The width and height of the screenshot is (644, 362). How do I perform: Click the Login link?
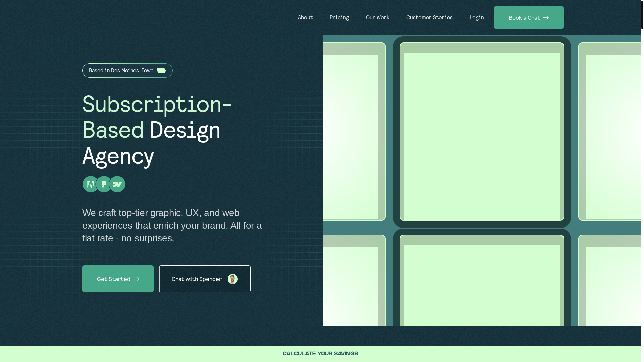click(476, 17)
